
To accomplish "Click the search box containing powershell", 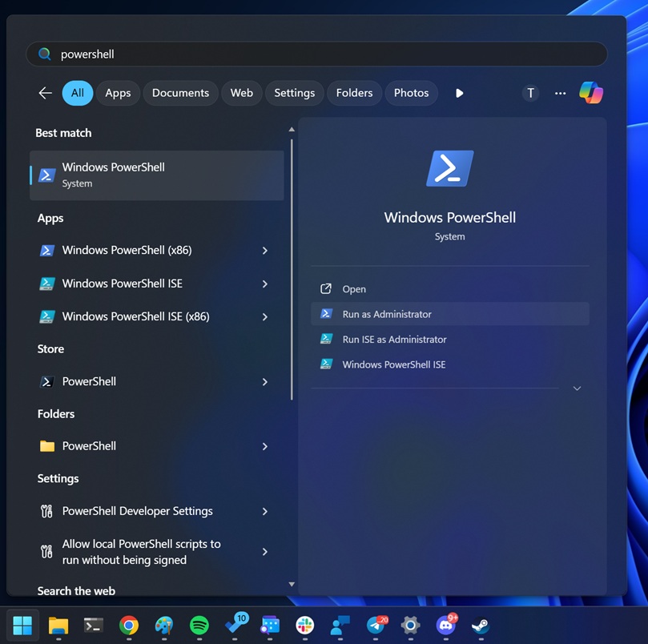I will [320, 54].
